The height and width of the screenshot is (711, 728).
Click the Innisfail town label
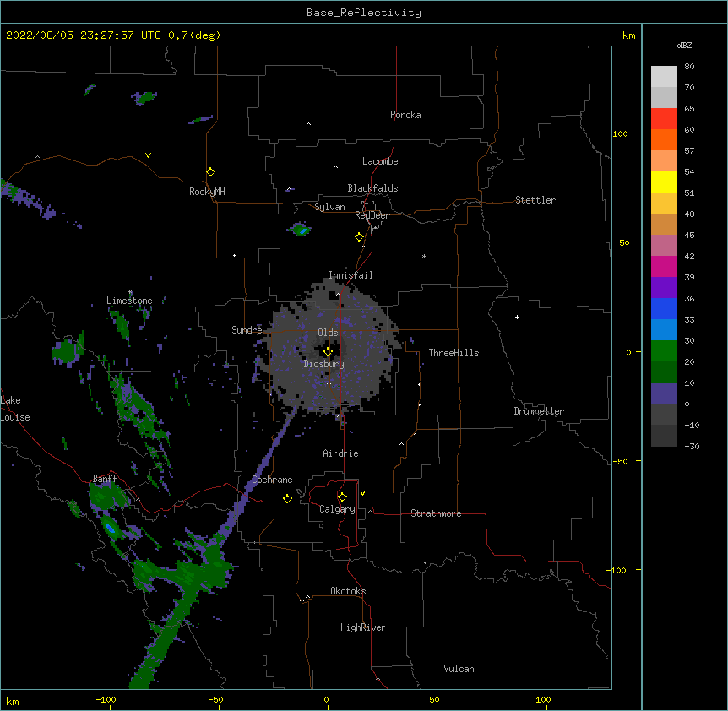350,275
